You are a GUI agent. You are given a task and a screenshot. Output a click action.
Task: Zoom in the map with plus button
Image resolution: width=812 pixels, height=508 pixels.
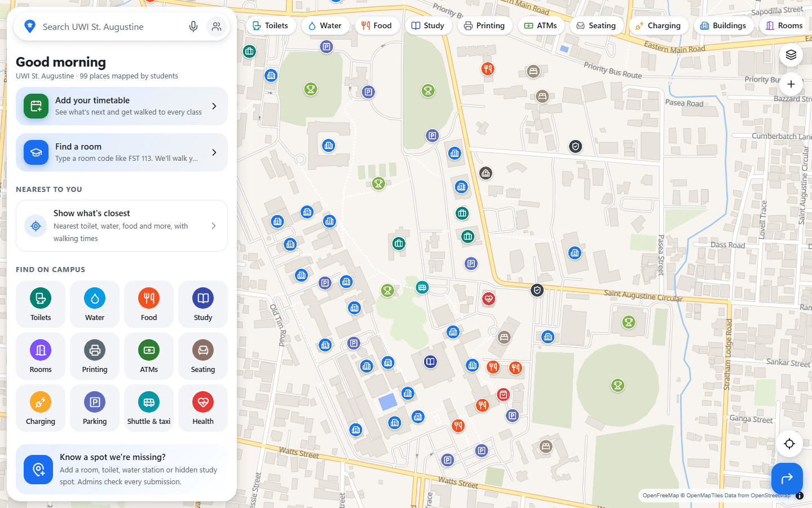click(791, 84)
